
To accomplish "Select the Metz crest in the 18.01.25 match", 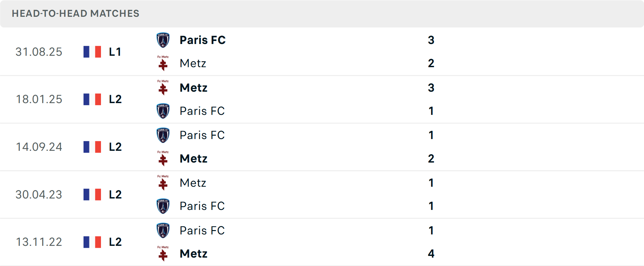I will tap(163, 88).
